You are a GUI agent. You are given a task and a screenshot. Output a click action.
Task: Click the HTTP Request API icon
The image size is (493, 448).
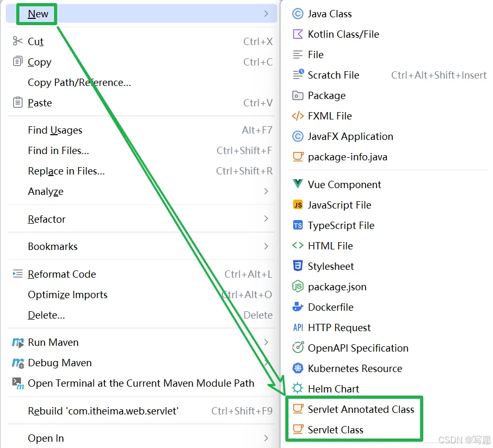point(298,327)
